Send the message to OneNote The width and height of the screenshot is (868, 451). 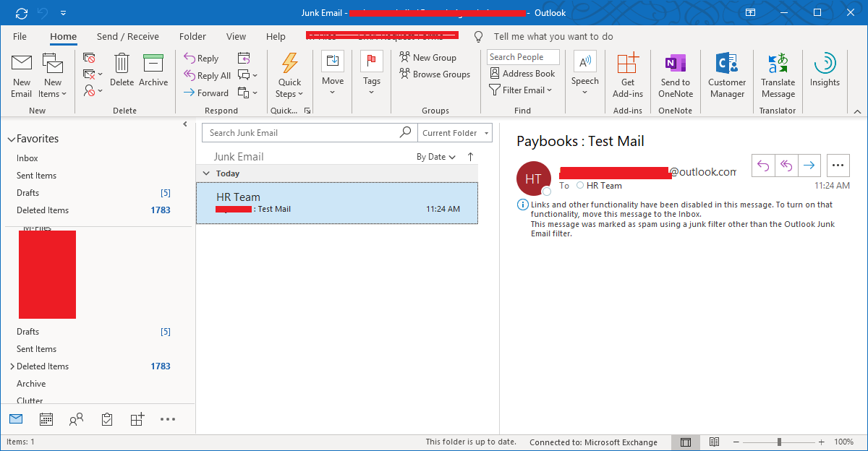coord(676,76)
